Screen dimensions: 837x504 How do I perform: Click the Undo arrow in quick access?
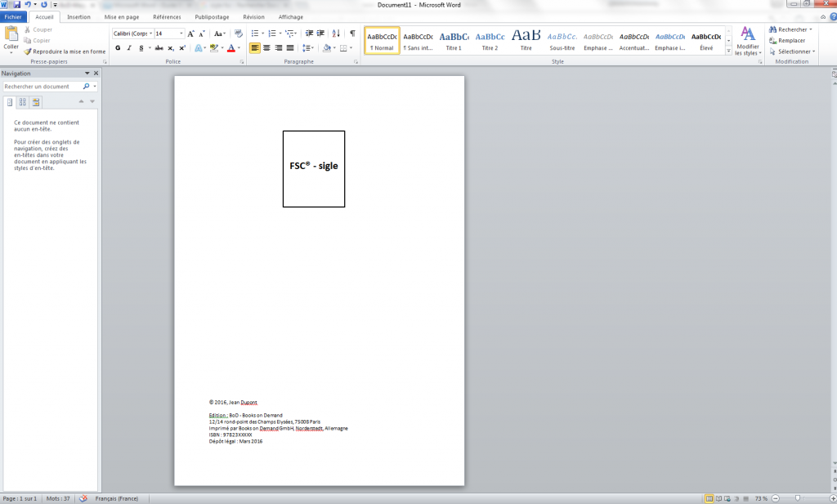[x=28, y=5]
